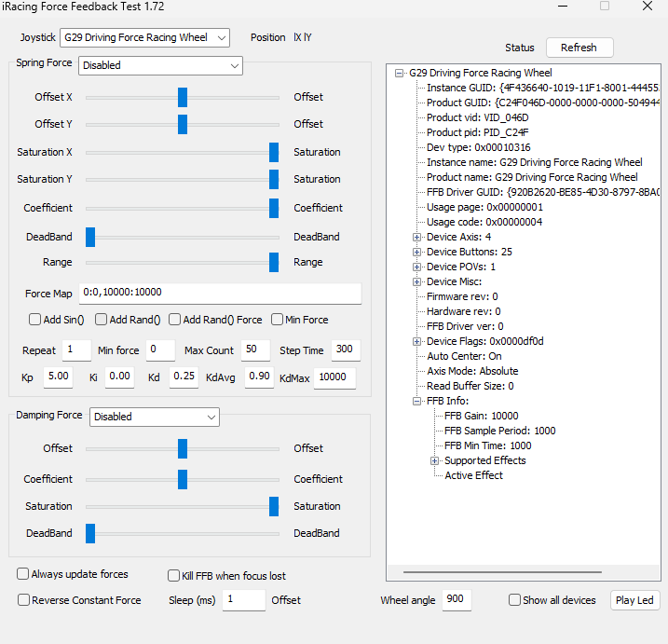The width and height of the screenshot is (668, 644).
Task: Click the Saturation X slider handle
Action: pyautogui.click(x=274, y=153)
